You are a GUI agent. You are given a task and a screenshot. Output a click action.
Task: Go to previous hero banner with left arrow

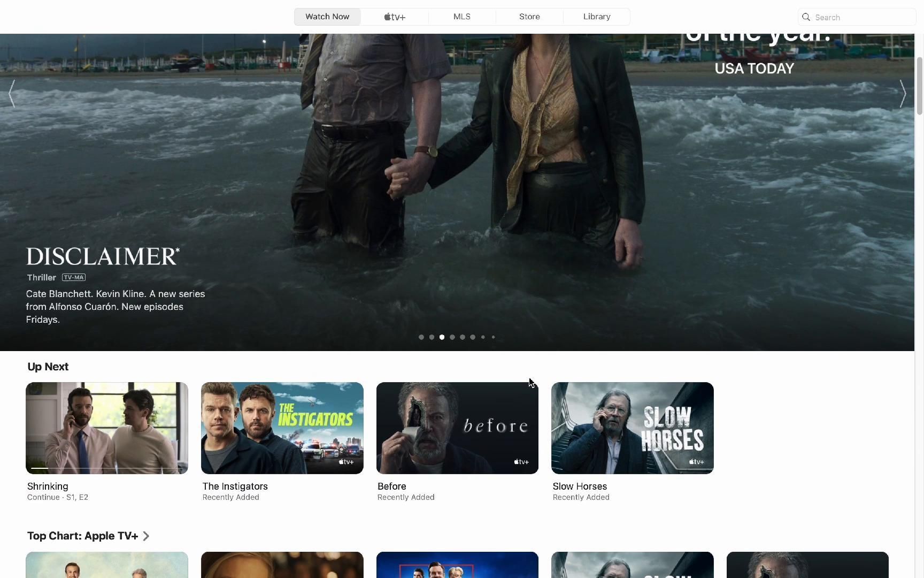pyautogui.click(x=12, y=94)
